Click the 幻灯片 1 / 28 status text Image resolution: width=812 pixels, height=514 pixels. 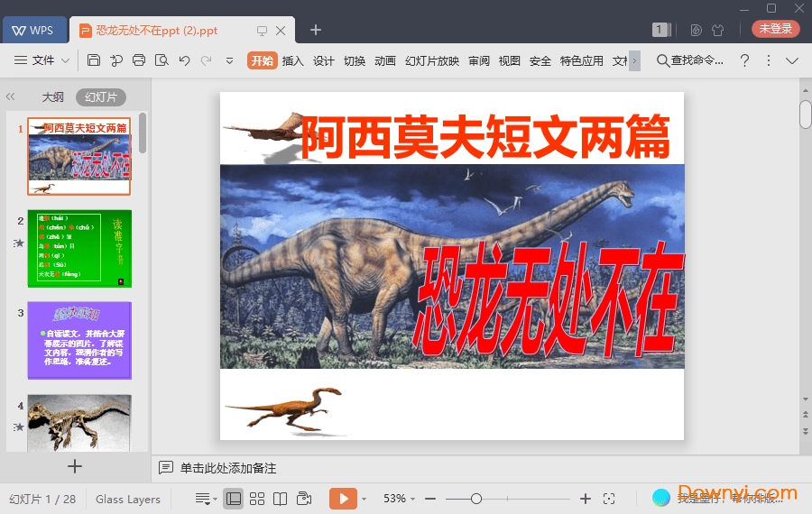click(x=42, y=500)
